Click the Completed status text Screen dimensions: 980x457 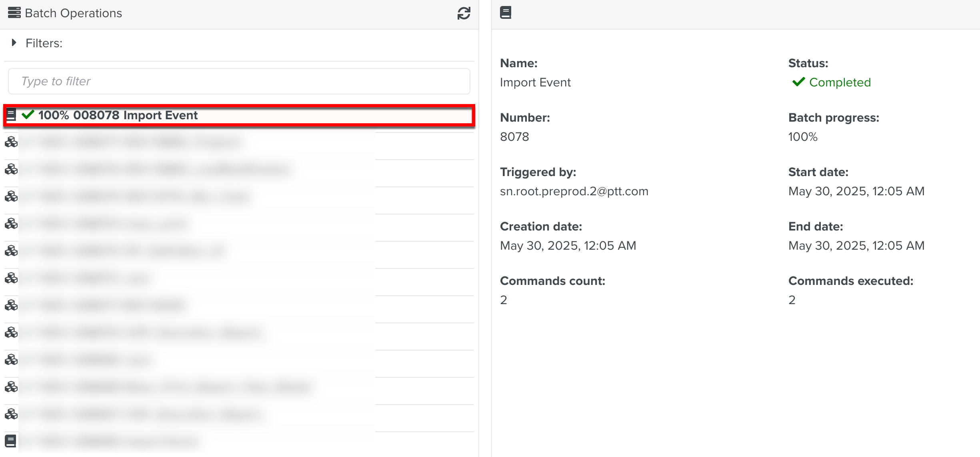[x=840, y=82]
